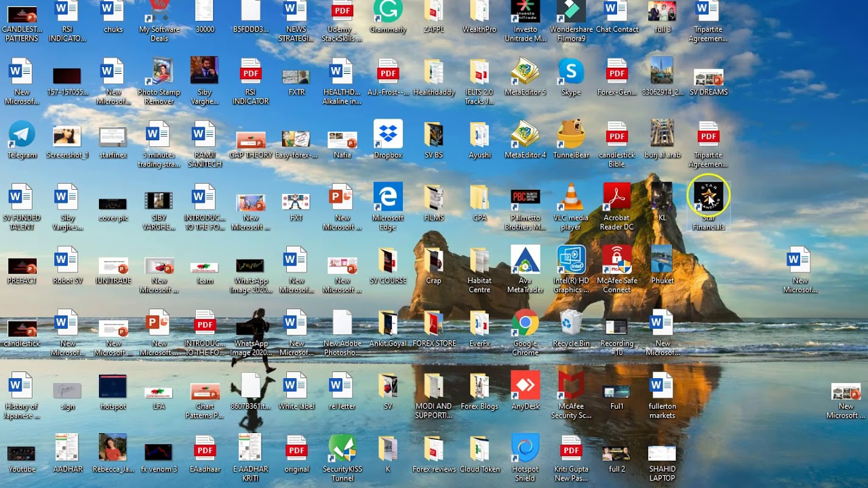Image resolution: width=868 pixels, height=488 pixels.
Task: Select the hotspot image file
Action: point(113,392)
